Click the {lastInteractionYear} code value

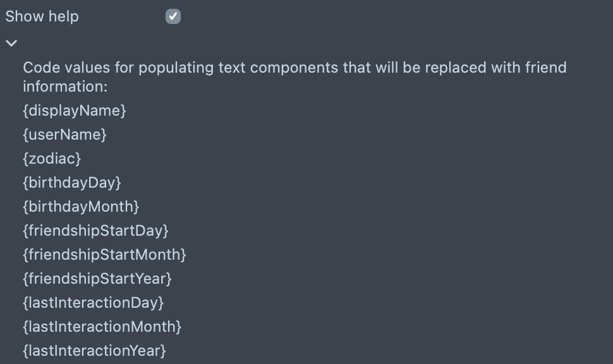tap(95, 351)
